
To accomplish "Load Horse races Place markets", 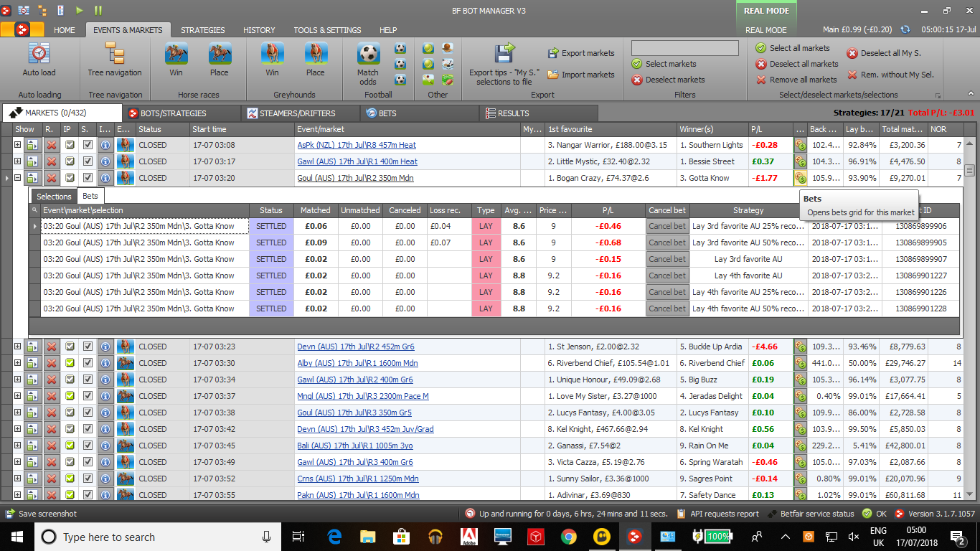I will click(220, 60).
